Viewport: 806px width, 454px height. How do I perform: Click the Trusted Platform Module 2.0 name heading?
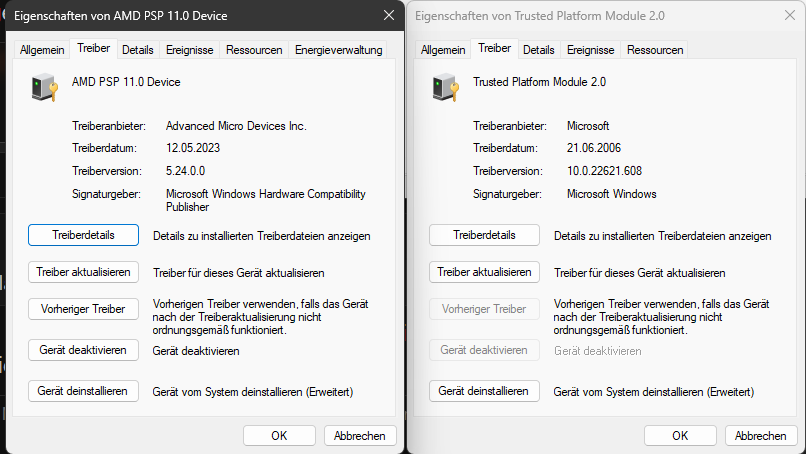pos(539,82)
